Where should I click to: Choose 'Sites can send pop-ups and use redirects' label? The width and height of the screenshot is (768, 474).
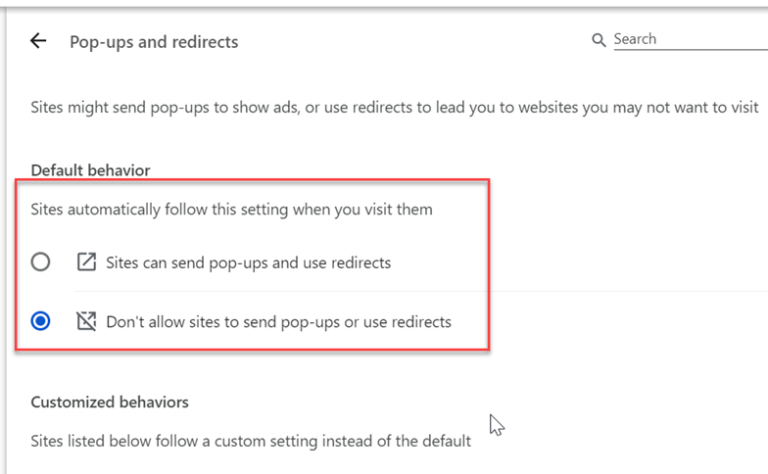pos(248,263)
